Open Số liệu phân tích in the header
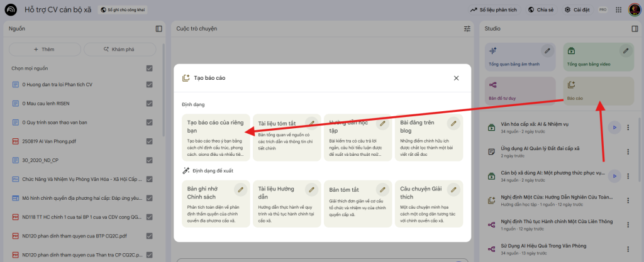The width and height of the screenshot is (644, 262). click(495, 9)
